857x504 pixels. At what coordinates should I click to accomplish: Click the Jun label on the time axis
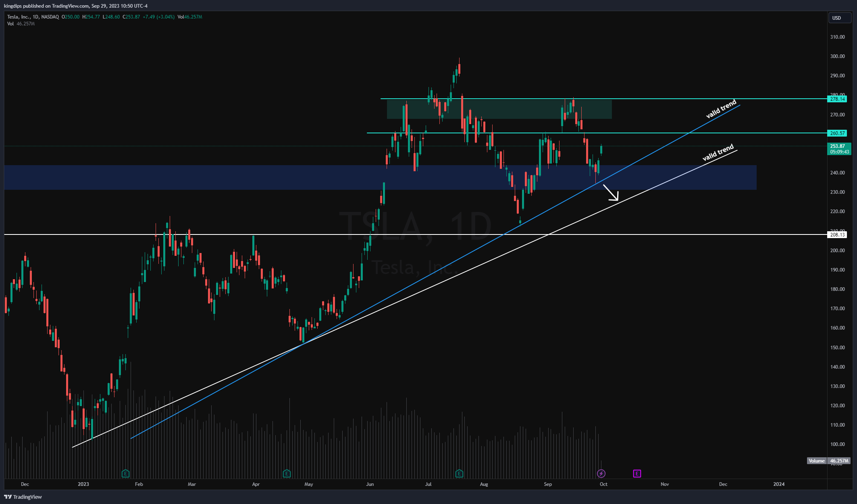click(370, 484)
